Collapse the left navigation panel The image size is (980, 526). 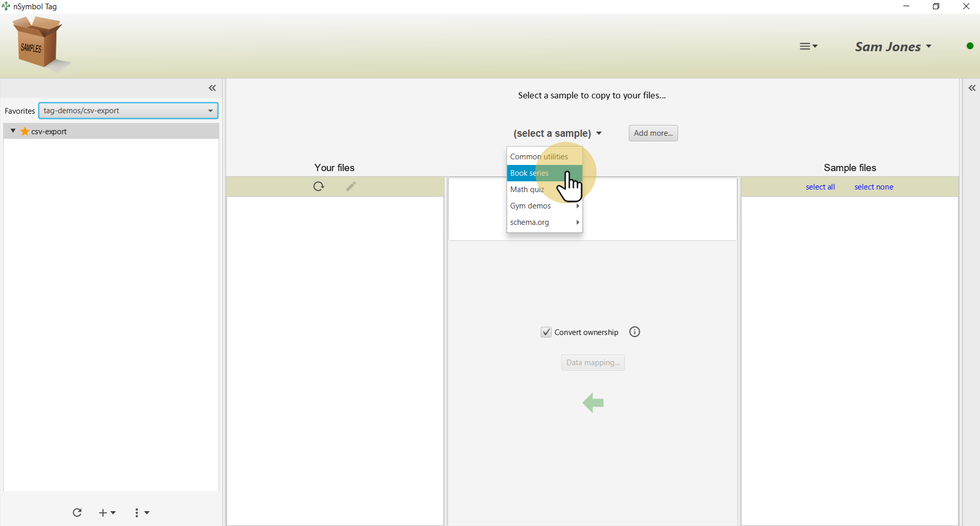212,88
